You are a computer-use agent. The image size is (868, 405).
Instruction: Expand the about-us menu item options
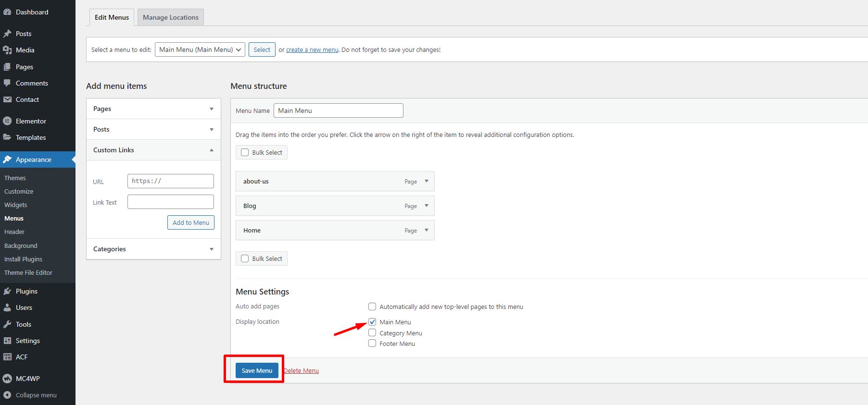(426, 181)
